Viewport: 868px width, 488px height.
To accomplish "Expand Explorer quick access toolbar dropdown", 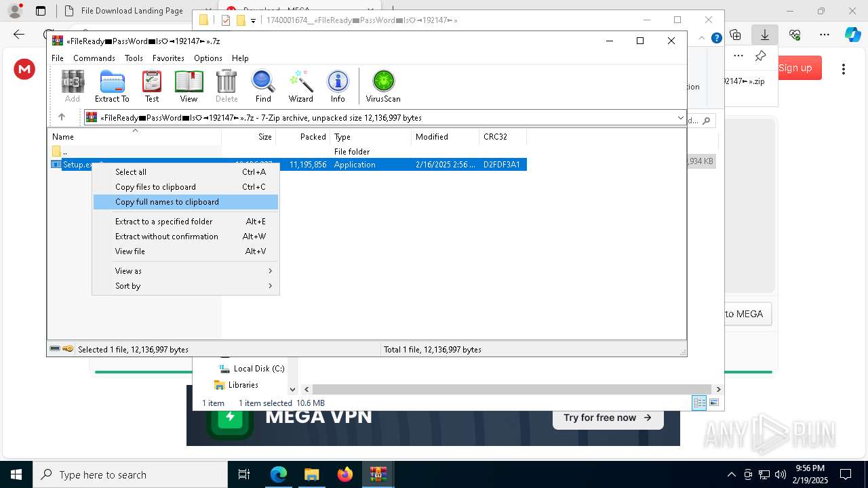I will click(x=253, y=20).
